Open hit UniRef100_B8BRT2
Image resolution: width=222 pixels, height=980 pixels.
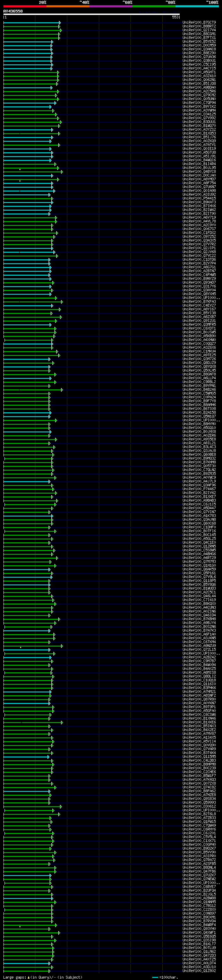point(199,26)
